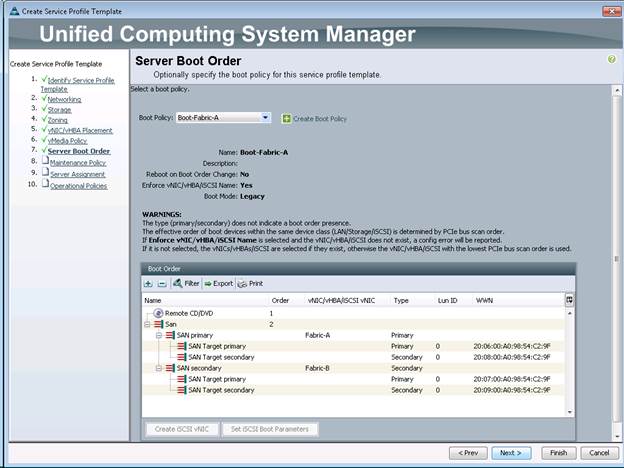
Task: Click the plus icon in Boot Order toolbar
Action: (x=148, y=284)
